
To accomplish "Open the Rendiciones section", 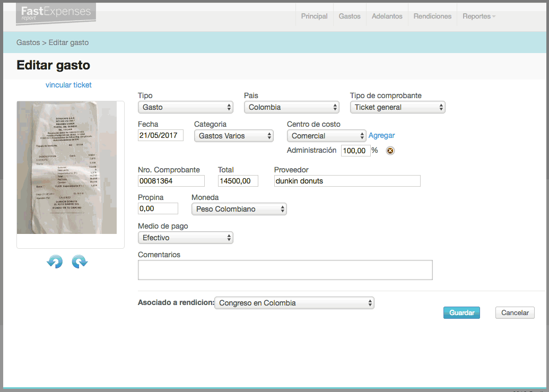I will (x=432, y=16).
